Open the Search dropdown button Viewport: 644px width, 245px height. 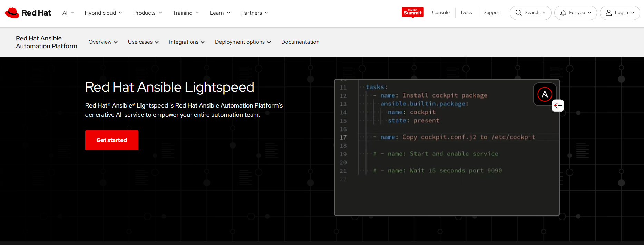(530, 13)
